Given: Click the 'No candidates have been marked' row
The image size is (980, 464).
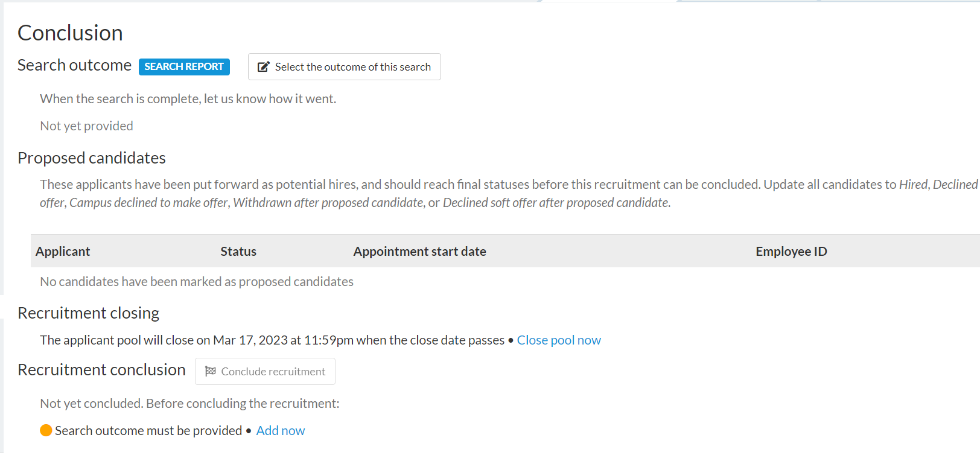Looking at the screenshot, I should [197, 282].
